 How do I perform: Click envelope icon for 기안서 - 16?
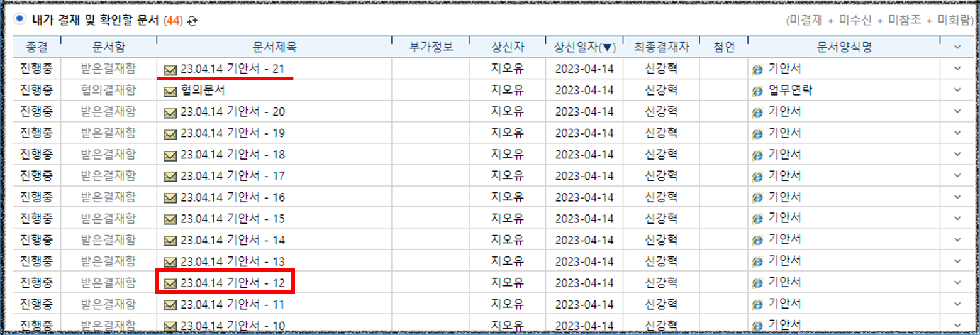tap(170, 198)
